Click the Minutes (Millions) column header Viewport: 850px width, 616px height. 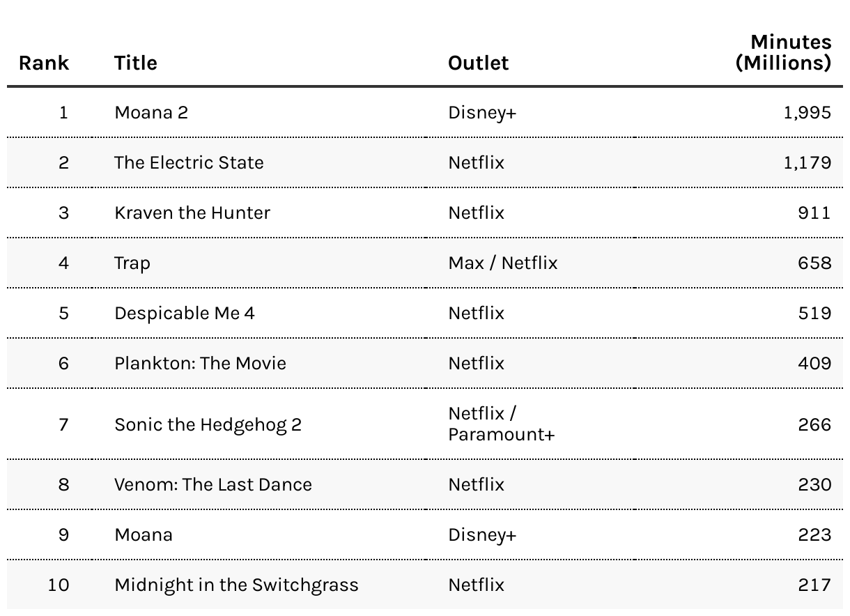(x=784, y=53)
